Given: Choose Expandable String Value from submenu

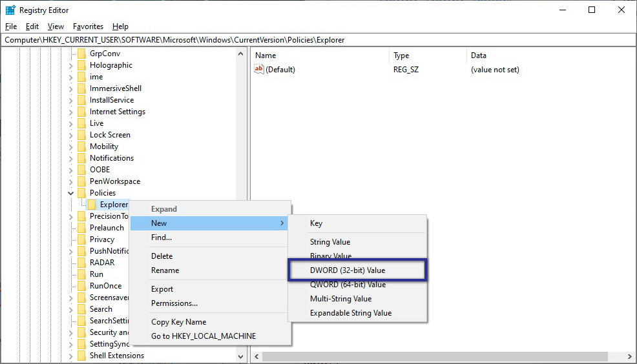Looking at the screenshot, I should pyautogui.click(x=357, y=313).
